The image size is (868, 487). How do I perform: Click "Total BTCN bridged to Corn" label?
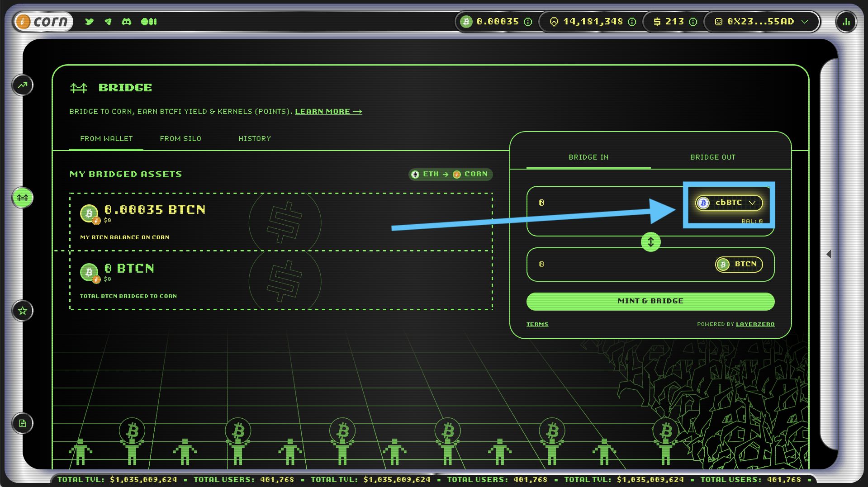point(128,296)
